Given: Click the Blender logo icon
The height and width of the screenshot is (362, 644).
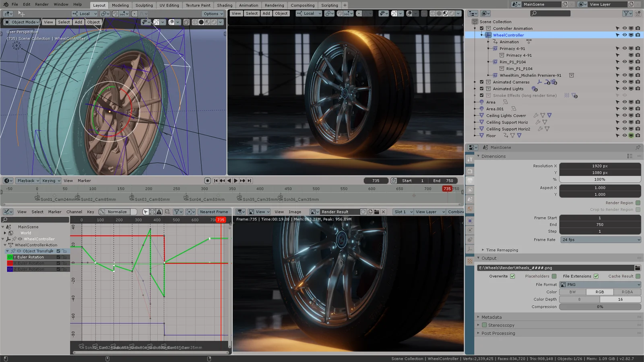Looking at the screenshot, I should click(6, 4).
